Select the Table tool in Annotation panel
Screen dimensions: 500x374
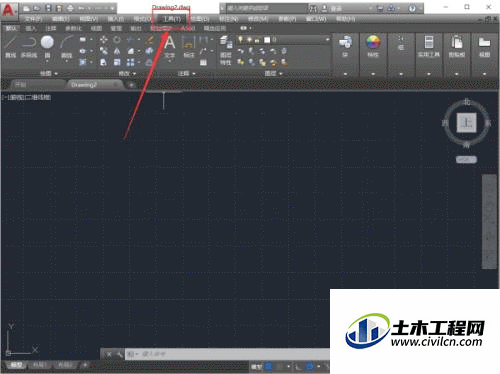203,62
